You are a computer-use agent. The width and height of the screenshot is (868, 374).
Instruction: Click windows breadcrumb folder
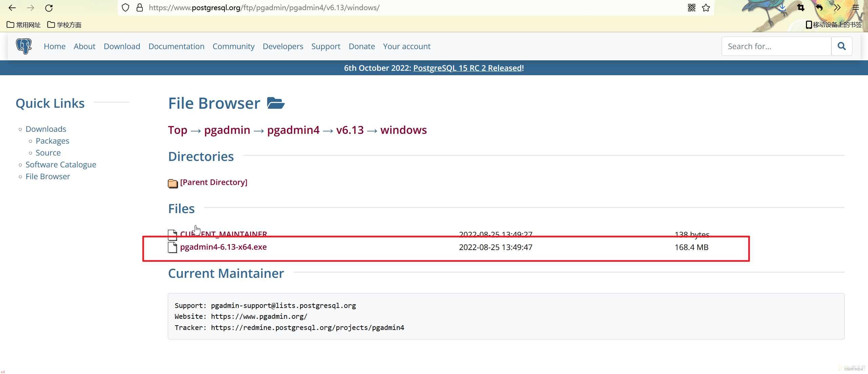pos(403,130)
